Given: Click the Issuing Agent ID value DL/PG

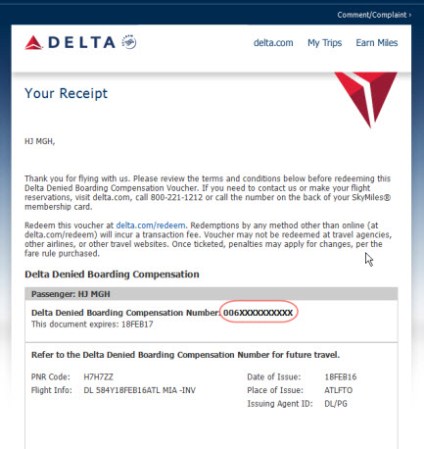Looking at the screenshot, I should pos(336,404).
